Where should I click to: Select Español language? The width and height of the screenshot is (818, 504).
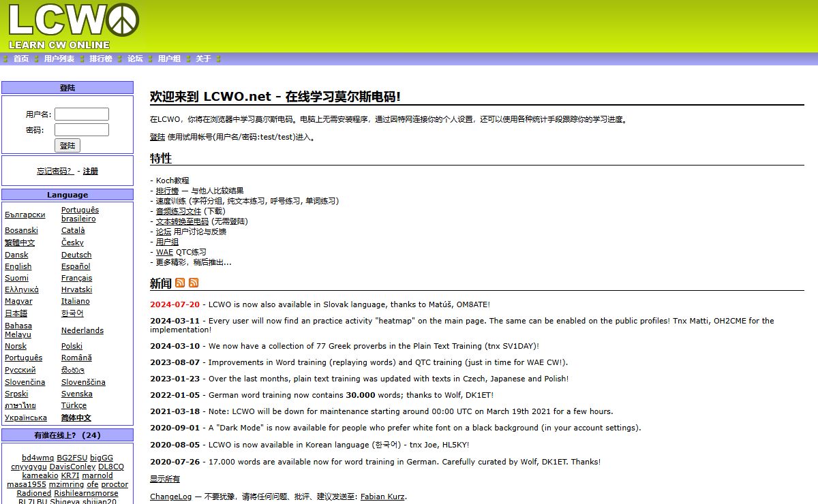point(76,266)
